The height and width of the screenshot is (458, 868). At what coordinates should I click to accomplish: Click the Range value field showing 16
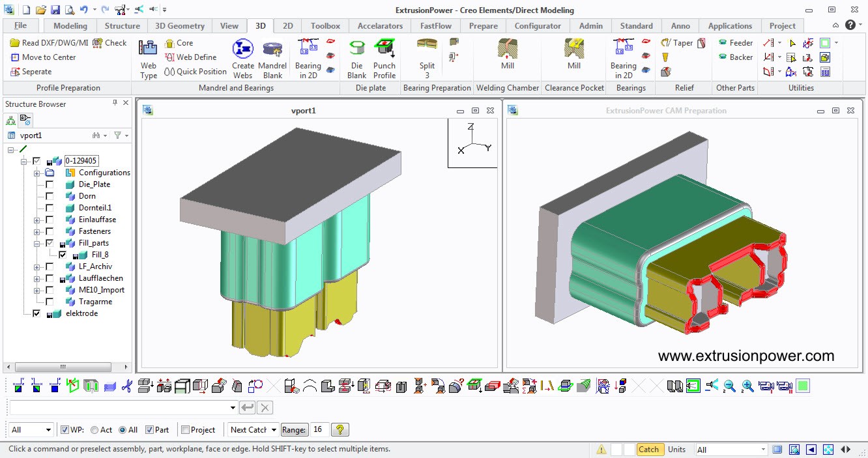[x=319, y=430]
